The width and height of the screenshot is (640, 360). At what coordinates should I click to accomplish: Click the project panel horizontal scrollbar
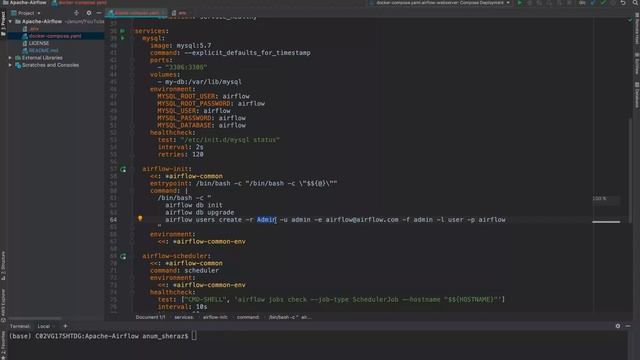click(35, 318)
